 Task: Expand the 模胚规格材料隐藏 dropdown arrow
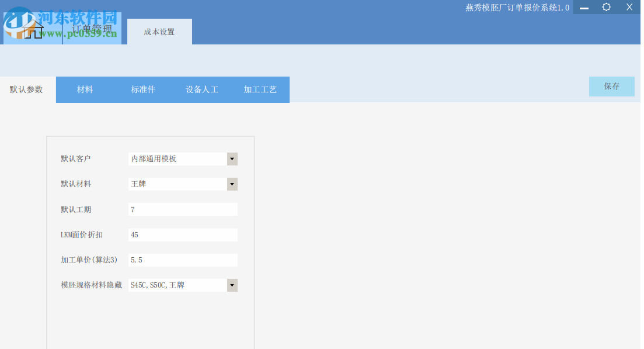click(232, 285)
